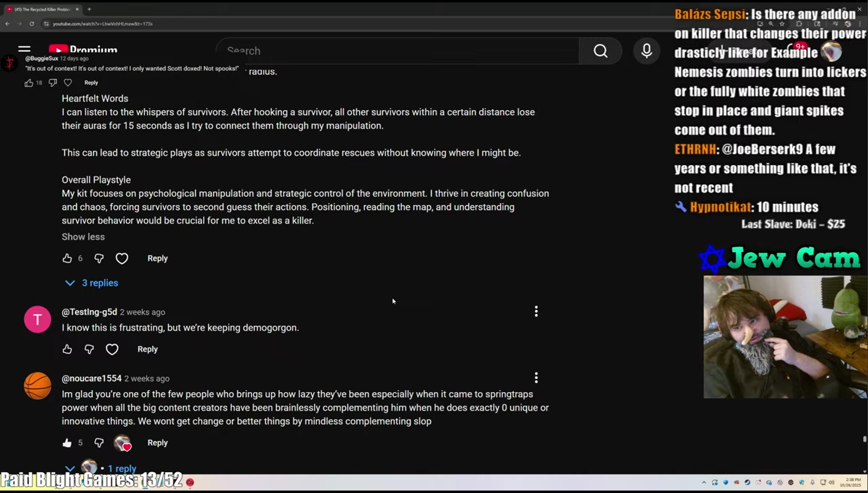Viewport: 868px width, 493px height.
Task: Reply to the @noucare1554 comment
Action: (x=157, y=443)
